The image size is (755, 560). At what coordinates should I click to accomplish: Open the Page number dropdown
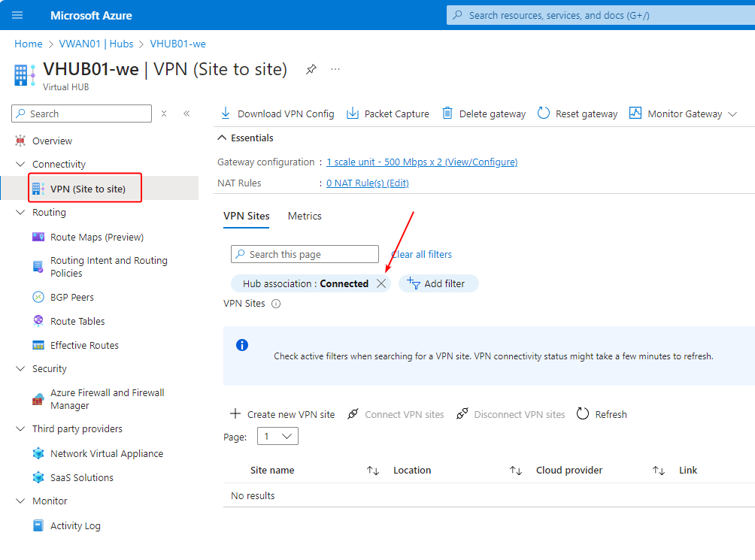(277, 437)
